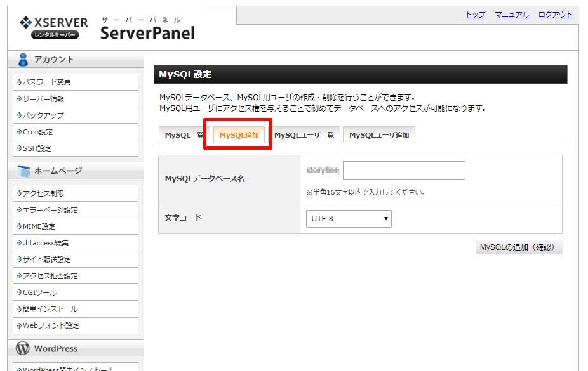The image size is (588, 371).
Task: Open the 文字コード UTF-8 dropdown
Action: (349, 219)
